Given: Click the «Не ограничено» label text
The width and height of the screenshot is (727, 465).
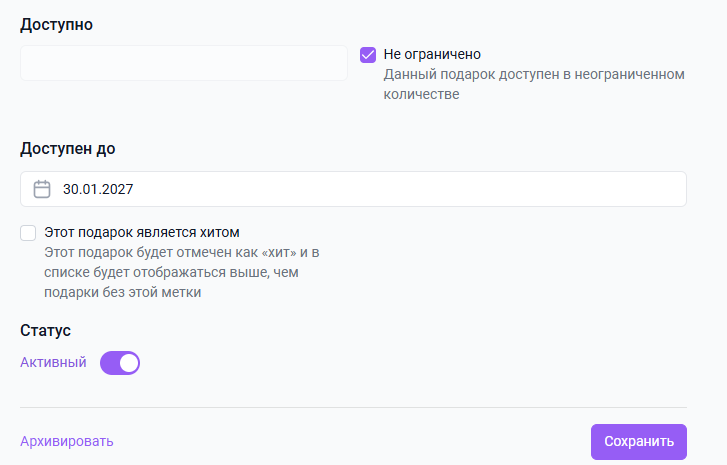Looking at the screenshot, I should pos(432,54).
